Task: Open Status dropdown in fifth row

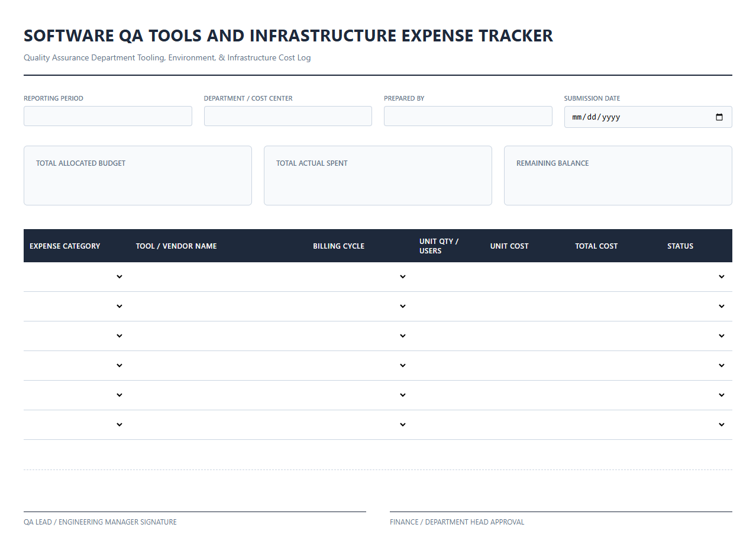Action: click(x=697, y=395)
